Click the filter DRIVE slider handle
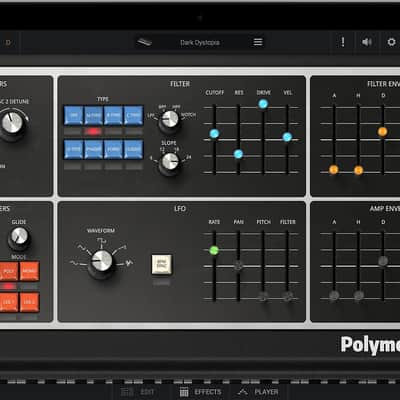 pyautogui.click(x=263, y=104)
